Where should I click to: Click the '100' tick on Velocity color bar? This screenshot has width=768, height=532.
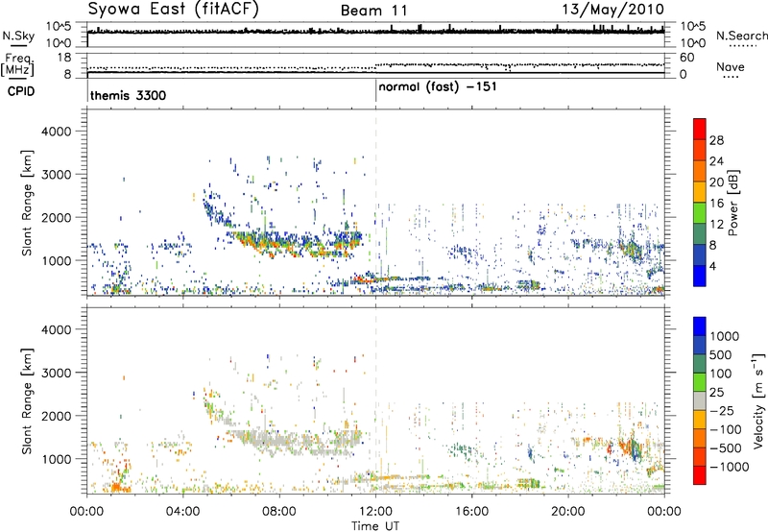coord(721,374)
